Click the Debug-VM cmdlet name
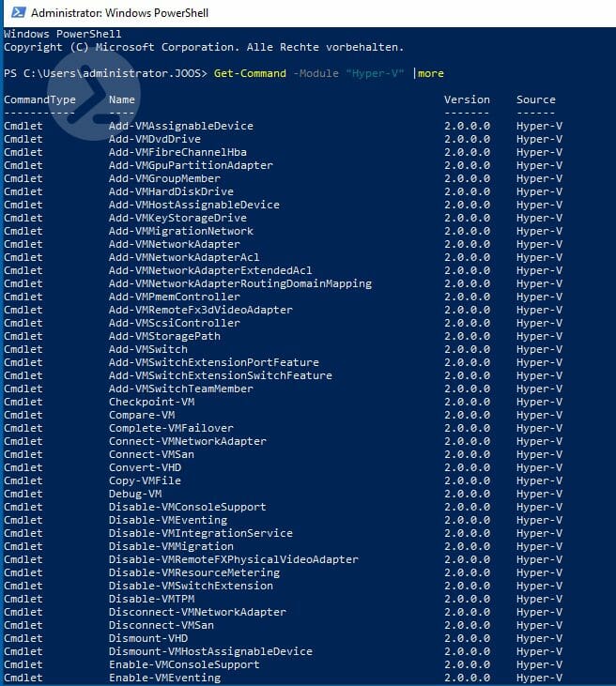The image size is (616, 686). pos(135,494)
